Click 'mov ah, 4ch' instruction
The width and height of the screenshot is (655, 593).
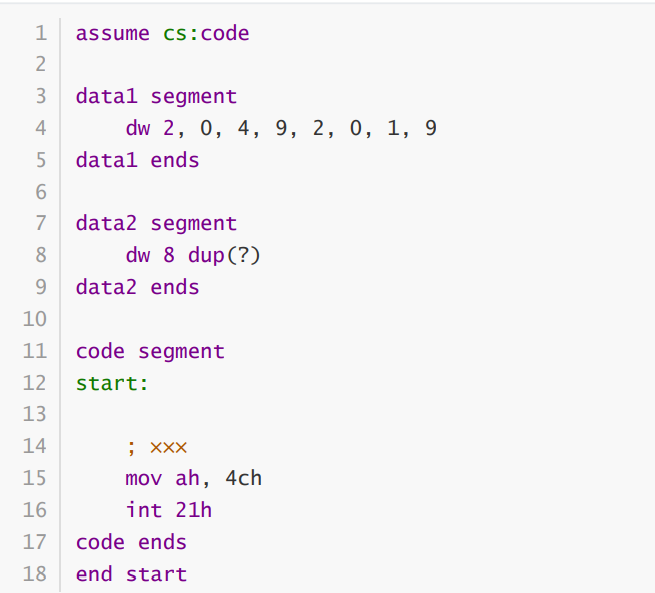coord(193,478)
